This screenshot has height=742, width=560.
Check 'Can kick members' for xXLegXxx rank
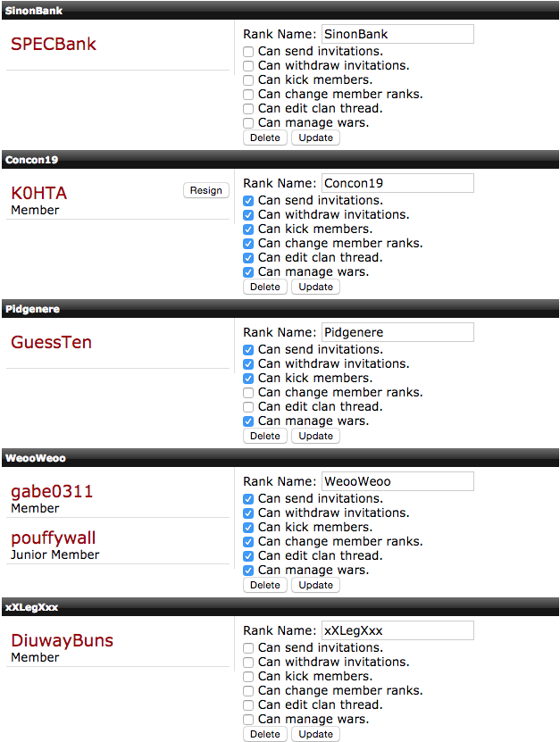tap(248, 677)
